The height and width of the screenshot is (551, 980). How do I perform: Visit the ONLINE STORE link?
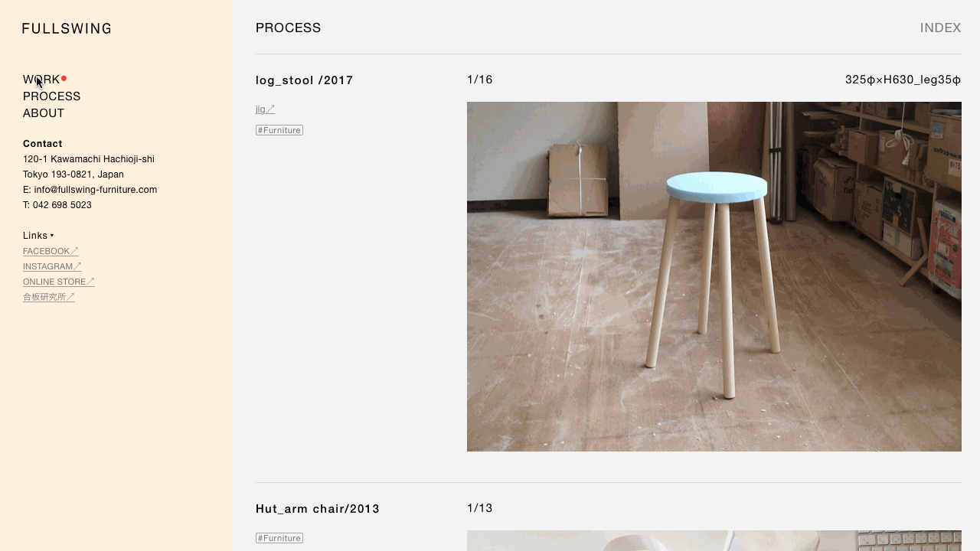click(59, 282)
